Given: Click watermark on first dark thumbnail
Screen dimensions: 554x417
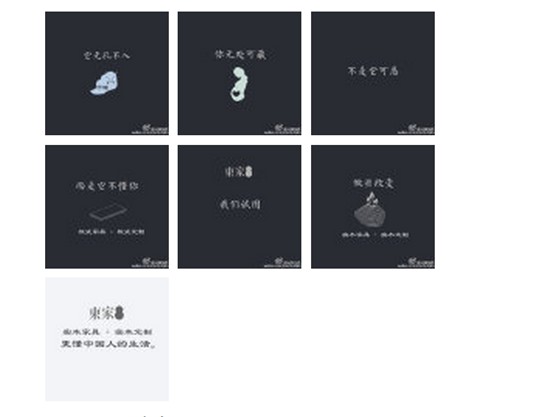Looking at the screenshot, I should (150, 129).
